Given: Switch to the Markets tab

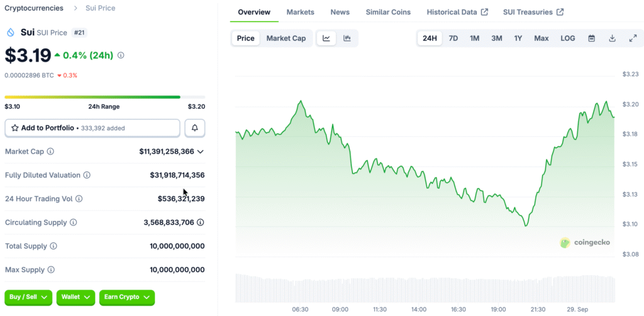Looking at the screenshot, I should [300, 12].
